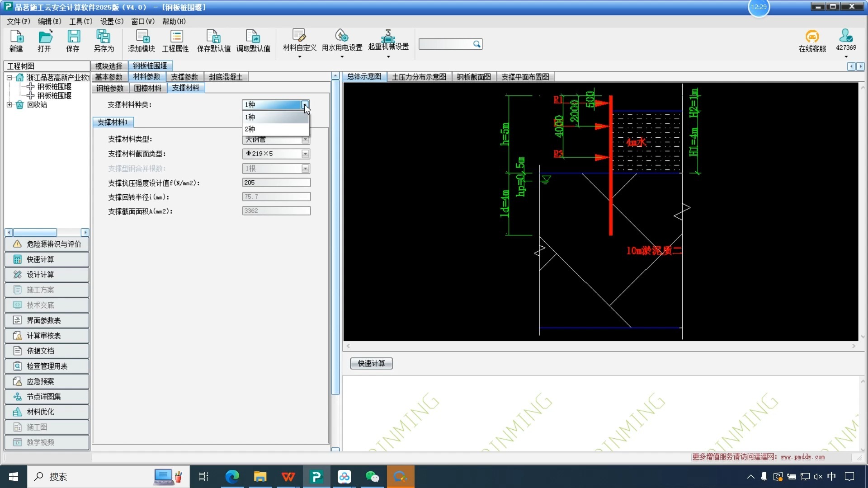Screen dimensions: 868x488
Task: Click the 添加模块 add module icon
Action: pos(142,41)
